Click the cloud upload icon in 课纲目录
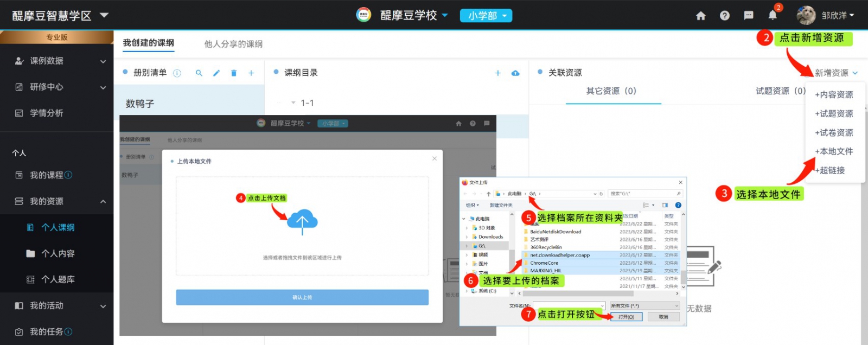 [515, 73]
